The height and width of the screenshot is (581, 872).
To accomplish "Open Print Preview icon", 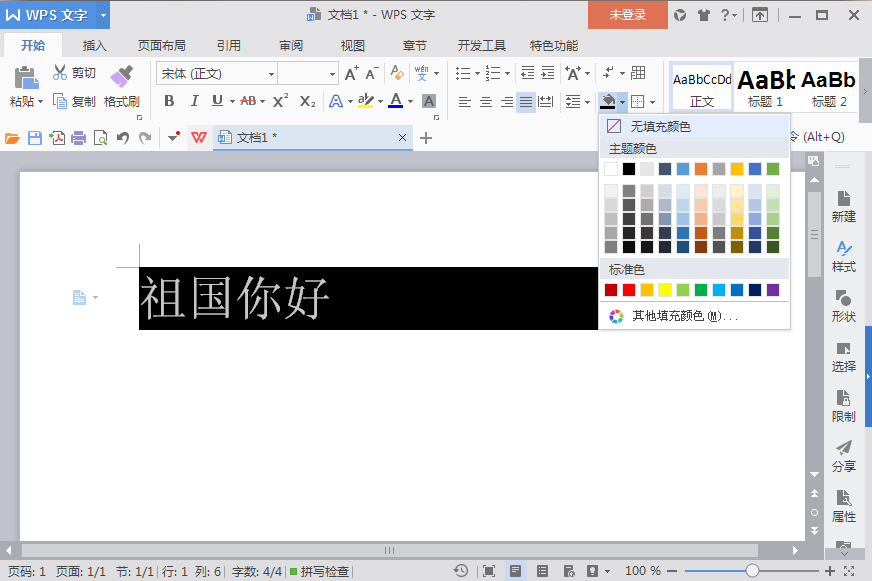I will [101, 138].
